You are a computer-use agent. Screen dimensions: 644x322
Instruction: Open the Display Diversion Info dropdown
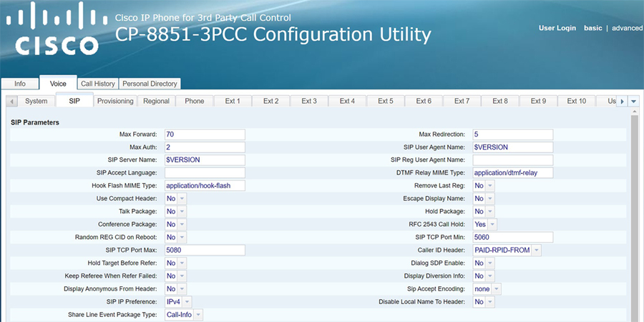[x=484, y=275]
